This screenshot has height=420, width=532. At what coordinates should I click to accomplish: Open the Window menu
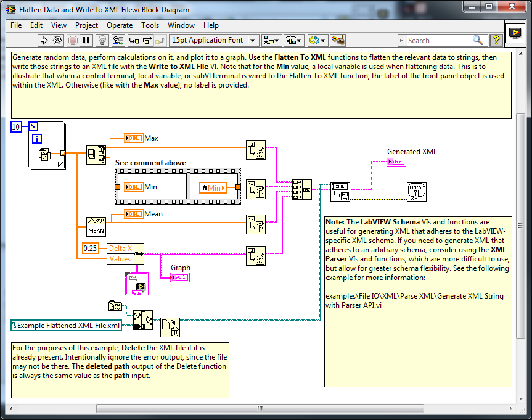coord(181,25)
